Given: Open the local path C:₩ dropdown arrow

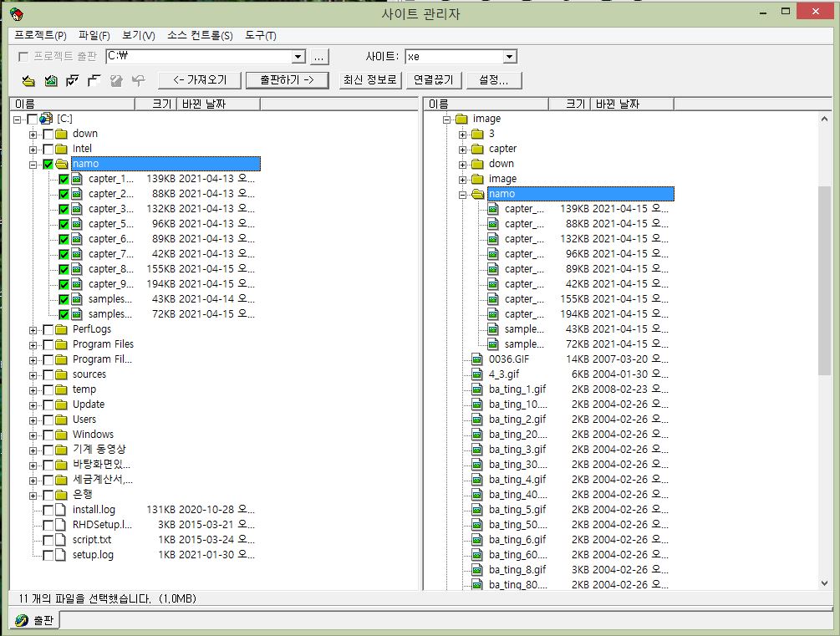Looking at the screenshot, I should click(298, 57).
